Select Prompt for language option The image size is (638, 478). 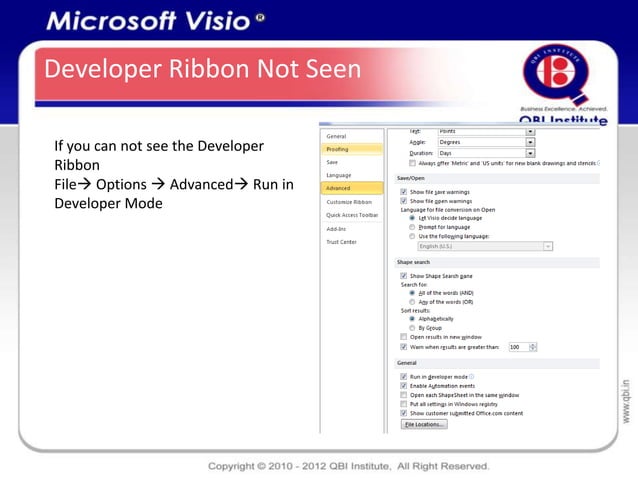coord(412,227)
